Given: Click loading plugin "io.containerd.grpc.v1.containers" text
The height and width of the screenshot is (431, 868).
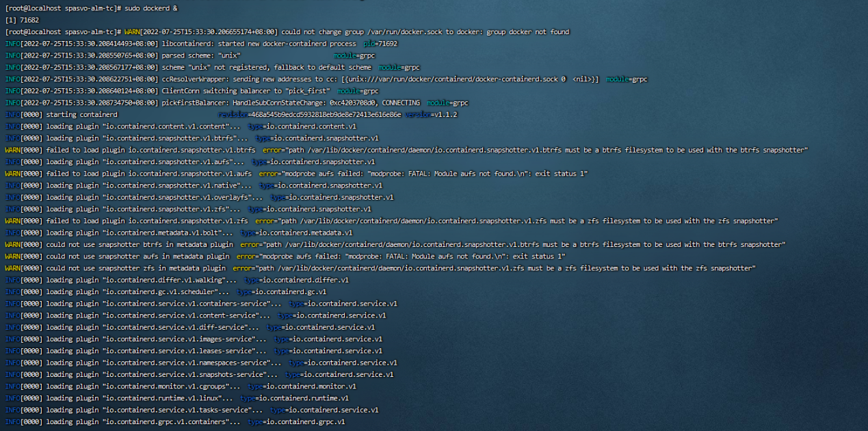Looking at the screenshot, I should pos(143,421).
